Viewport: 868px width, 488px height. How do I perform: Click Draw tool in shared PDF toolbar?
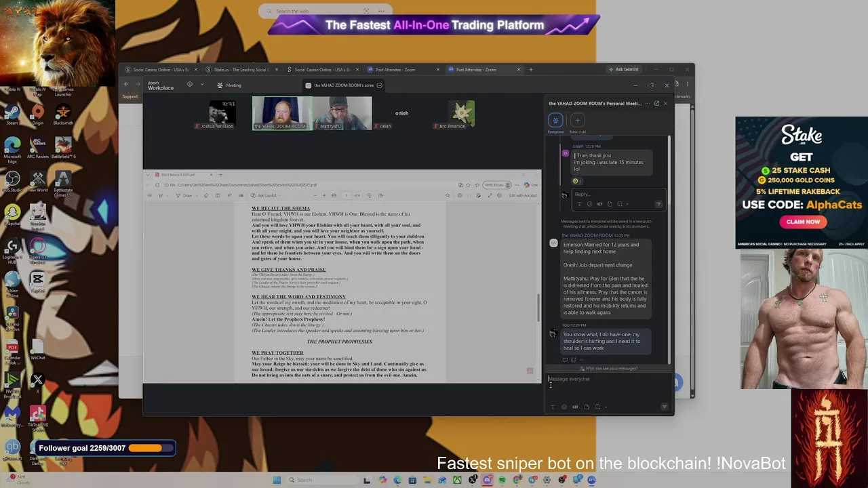click(184, 196)
